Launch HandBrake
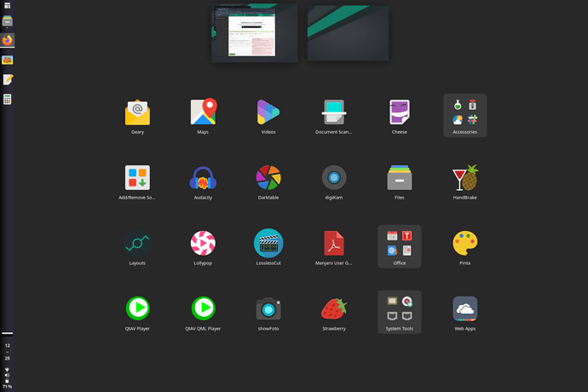 pos(465,182)
